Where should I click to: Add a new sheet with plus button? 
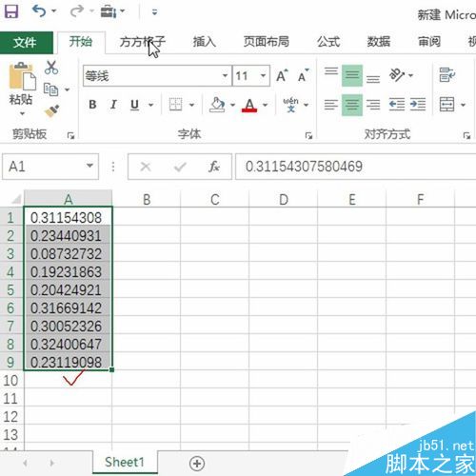[197, 464]
